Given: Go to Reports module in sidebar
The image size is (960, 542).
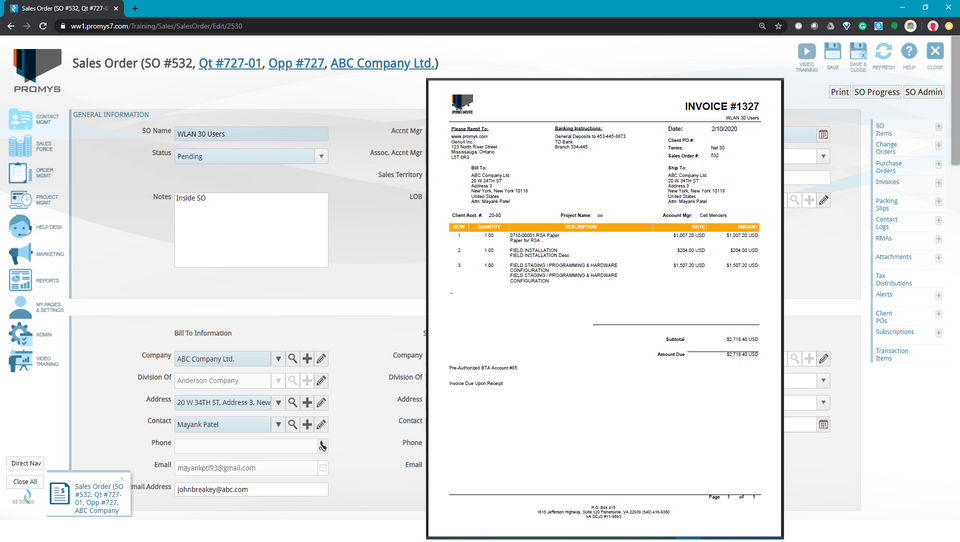Looking at the screenshot, I should 35,280.
